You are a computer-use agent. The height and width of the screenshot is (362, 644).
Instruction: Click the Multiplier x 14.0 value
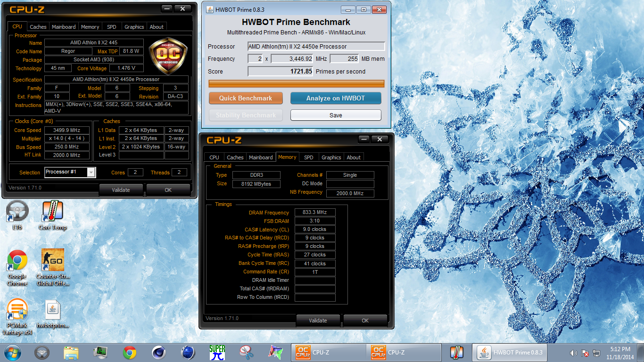[67, 139]
